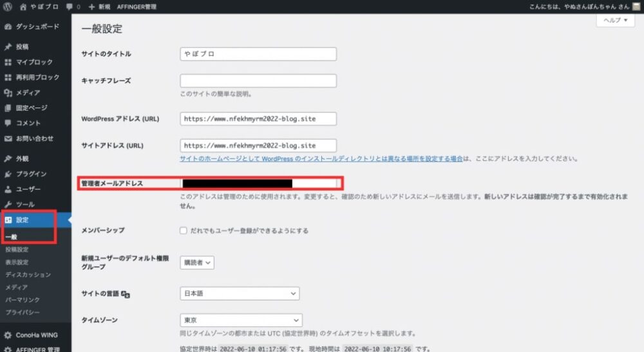Click the 2022-06-10 10:17:56 local time value
This screenshot has height=352, width=644.
tap(377, 349)
